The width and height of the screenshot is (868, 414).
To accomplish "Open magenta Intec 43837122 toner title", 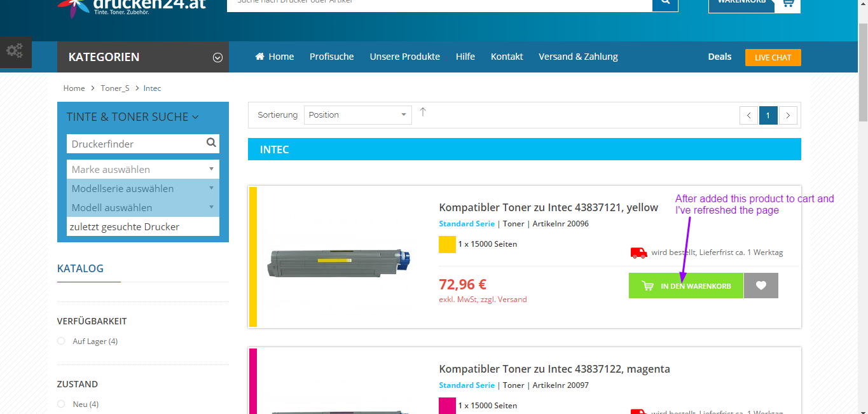I will click(555, 369).
